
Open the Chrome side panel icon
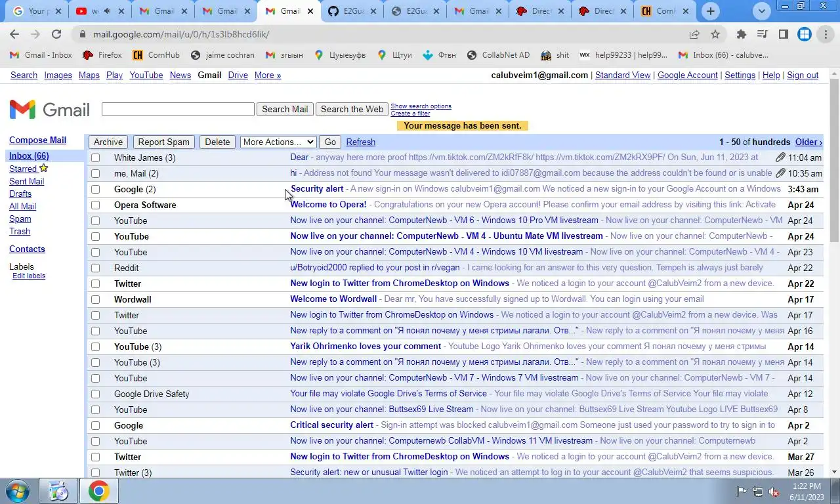[784, 34]
